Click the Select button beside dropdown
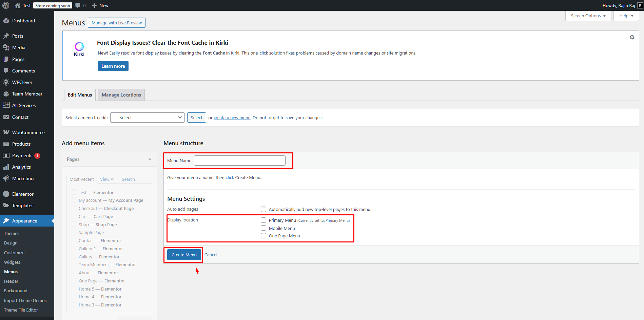Viewport: 644px width, 320px height. click(196, 118)
